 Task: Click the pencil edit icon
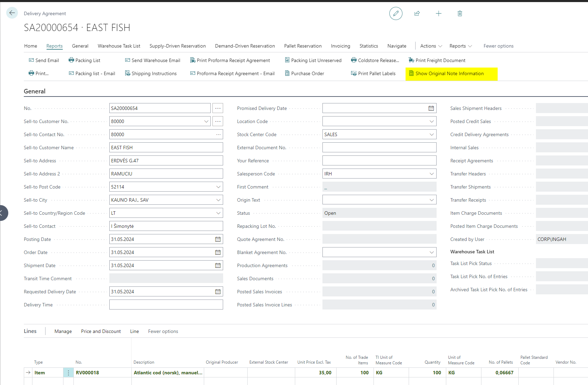(396, 13)
